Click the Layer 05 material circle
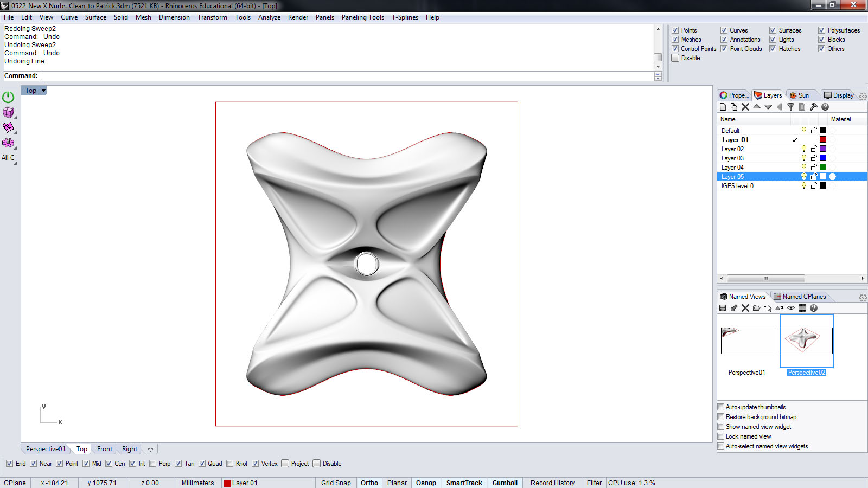This screenshot has width=868, height=488. click(832, 176)
